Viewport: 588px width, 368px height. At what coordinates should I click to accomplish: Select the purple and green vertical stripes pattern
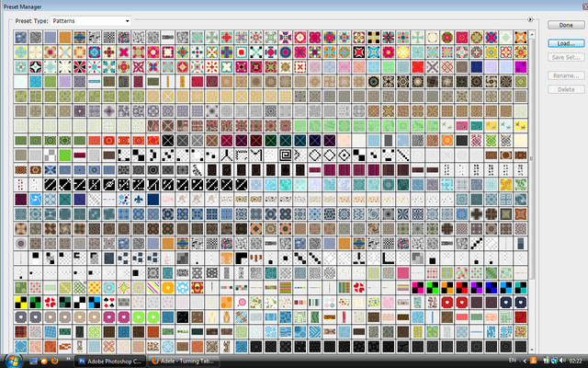point(344,288)
